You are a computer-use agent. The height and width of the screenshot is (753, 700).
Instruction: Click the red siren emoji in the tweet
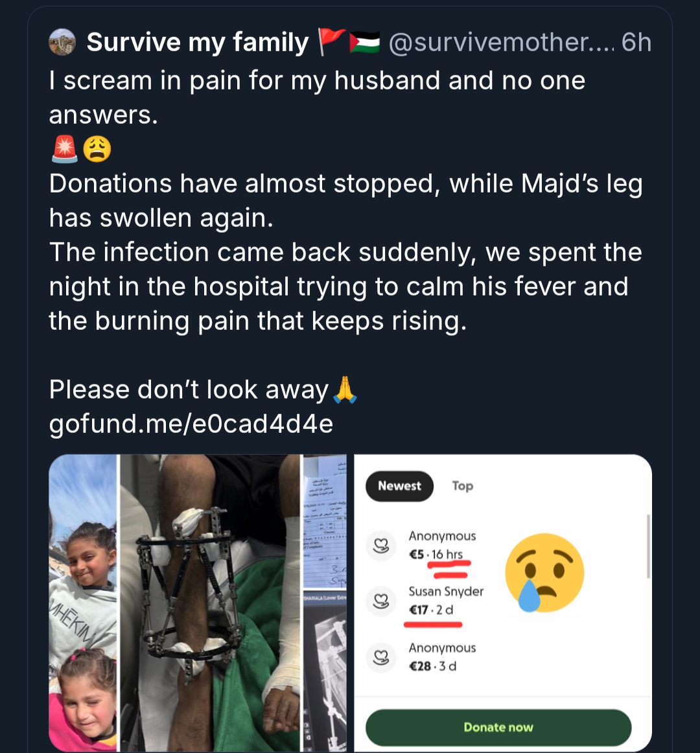[x=64, y=150]
